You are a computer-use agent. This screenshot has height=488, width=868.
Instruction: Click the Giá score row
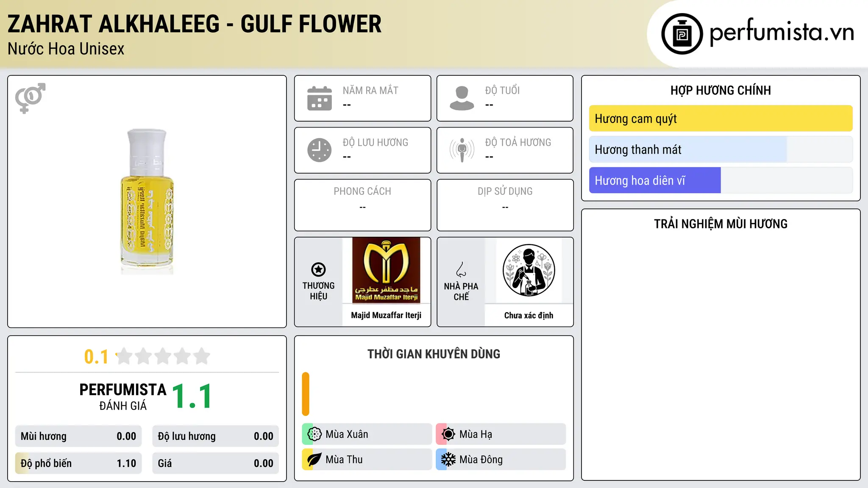(x=215, y=463)
